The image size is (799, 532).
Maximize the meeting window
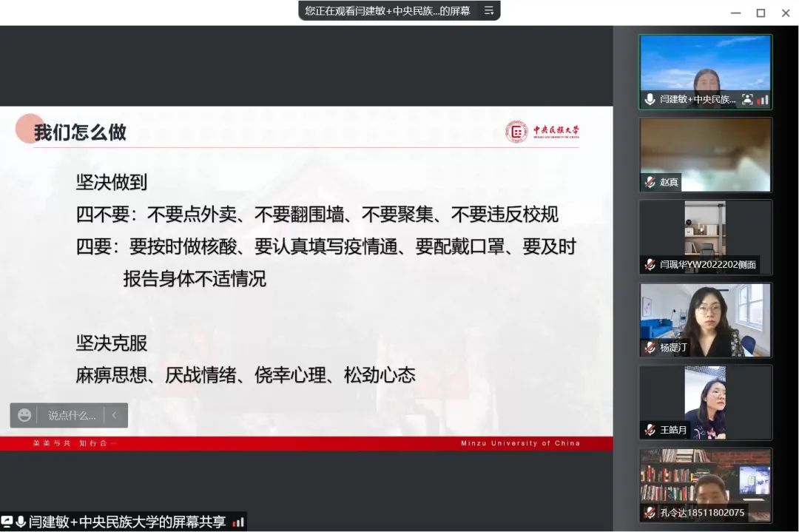(761, 13)
